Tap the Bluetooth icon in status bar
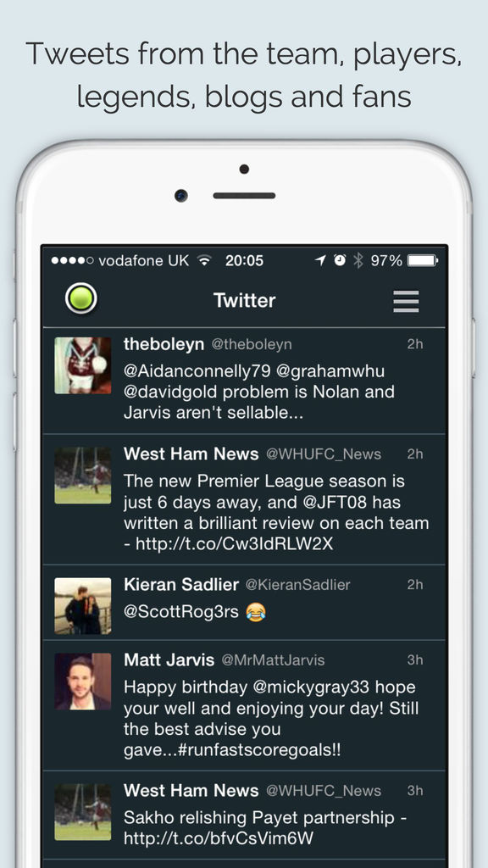488x868 pixels. pyautogui.click(x=358, y=260)
